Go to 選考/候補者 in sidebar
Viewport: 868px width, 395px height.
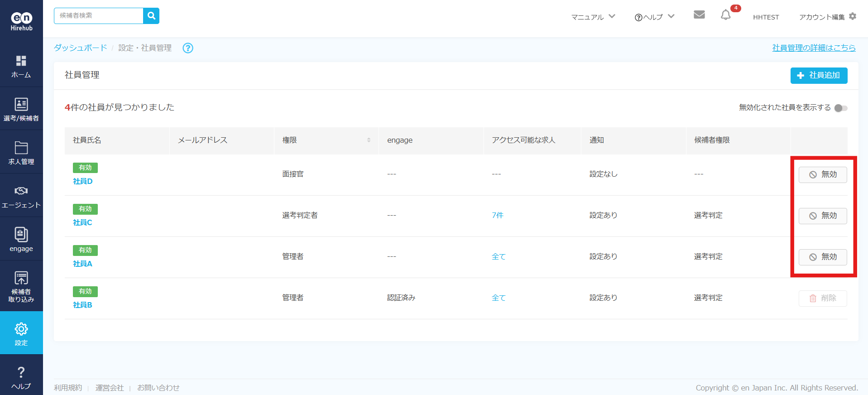[x=21, y=110]
